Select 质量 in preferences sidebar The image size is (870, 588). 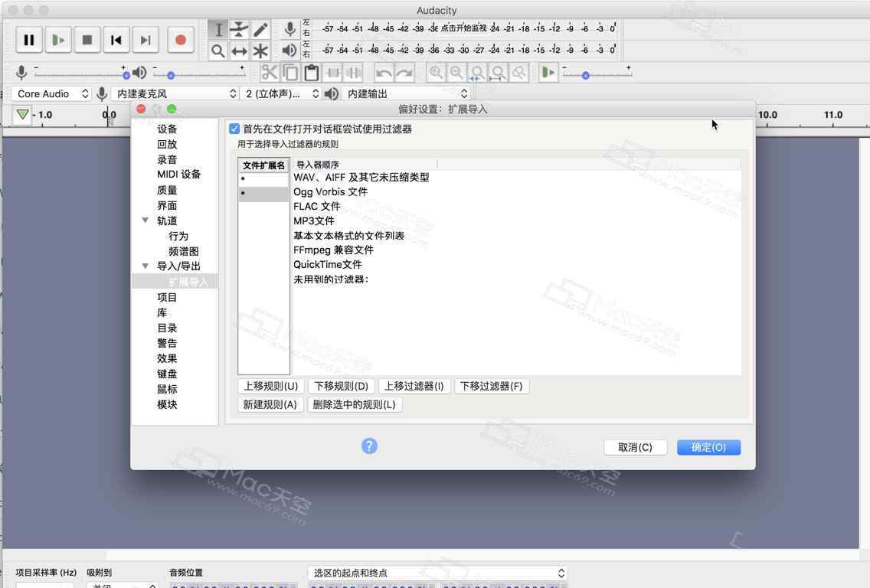point(166,190)
